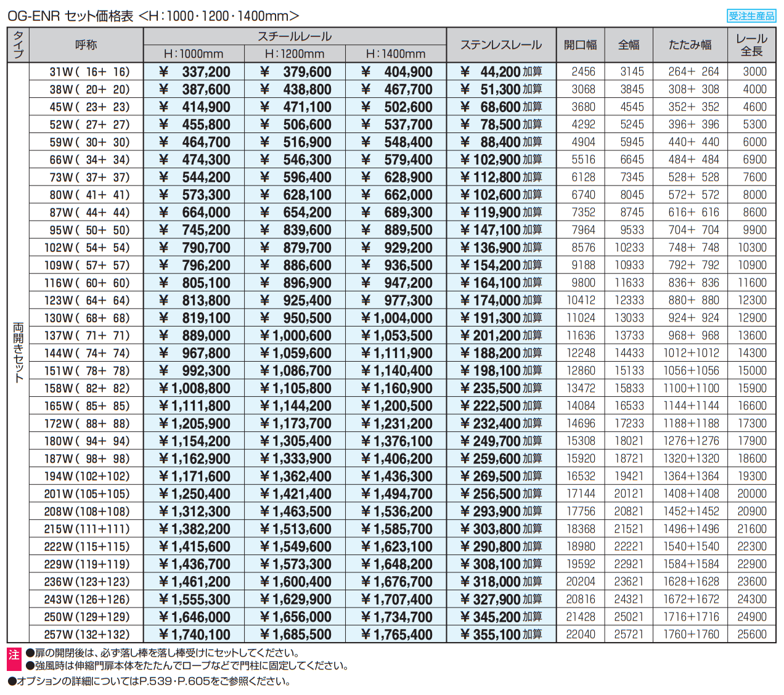Click the たたみ幅 column header
The image size is (784, 695).
(690, 45)
